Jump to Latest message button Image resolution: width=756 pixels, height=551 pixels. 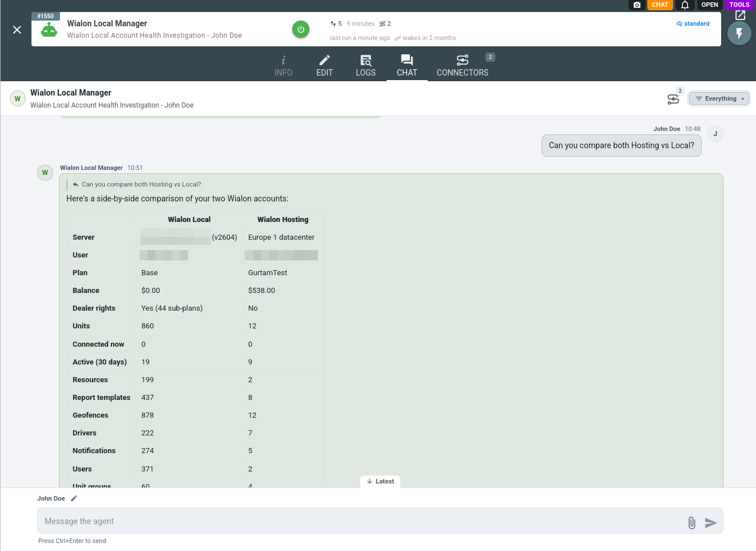[x=381, y=481]
